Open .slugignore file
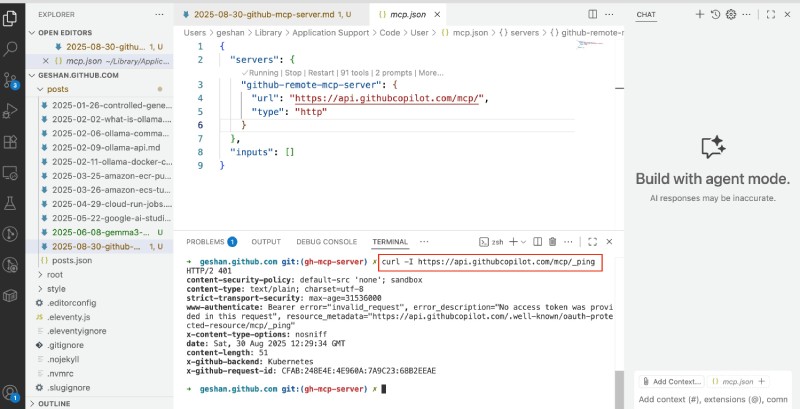 click(68, 388)
